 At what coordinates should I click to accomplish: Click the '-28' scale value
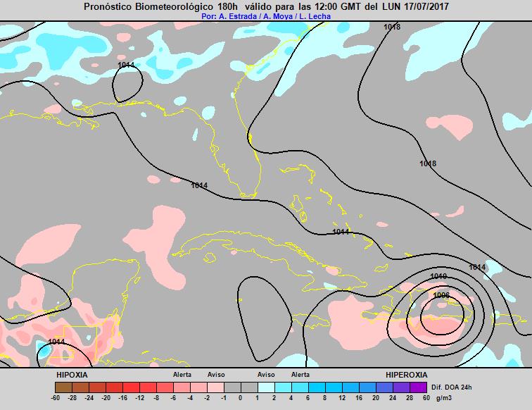tap(72, 398)
